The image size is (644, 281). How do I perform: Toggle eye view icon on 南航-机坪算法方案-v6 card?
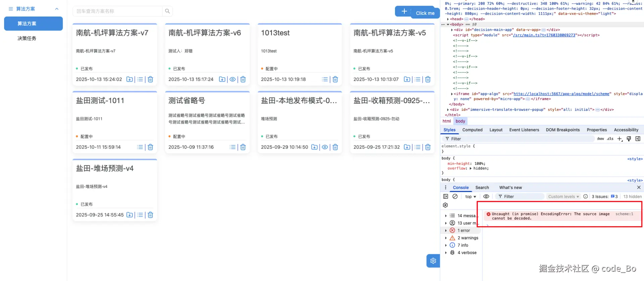(x=233, y=79)
